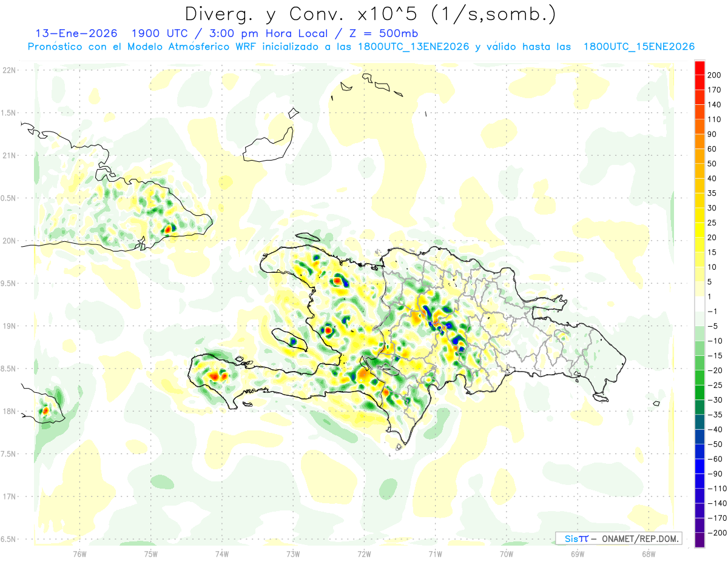Click the '76W' longitude label
The height and width of the screenshot is (562, 728).
[x=79, y=554]
